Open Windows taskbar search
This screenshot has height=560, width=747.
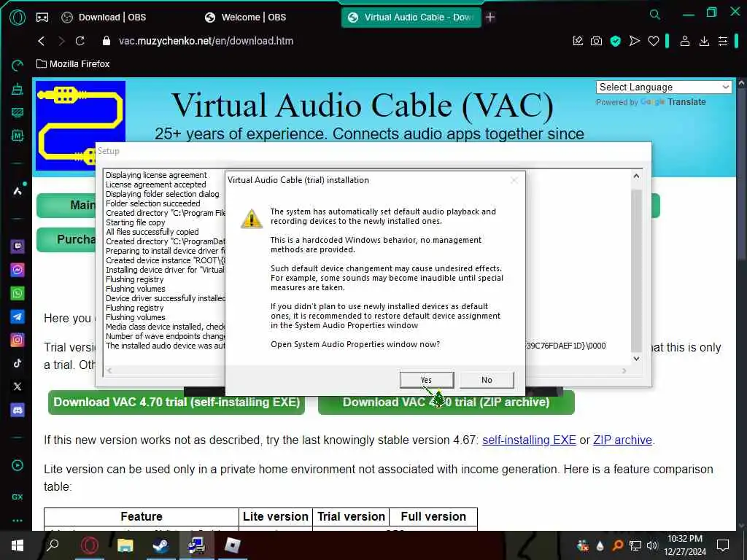pos(53,545)
